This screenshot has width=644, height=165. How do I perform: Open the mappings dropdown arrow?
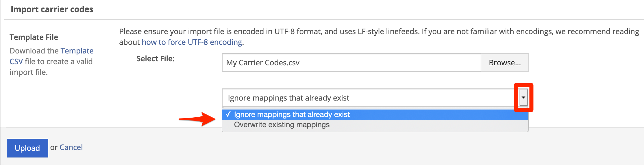tap(523, 97)
